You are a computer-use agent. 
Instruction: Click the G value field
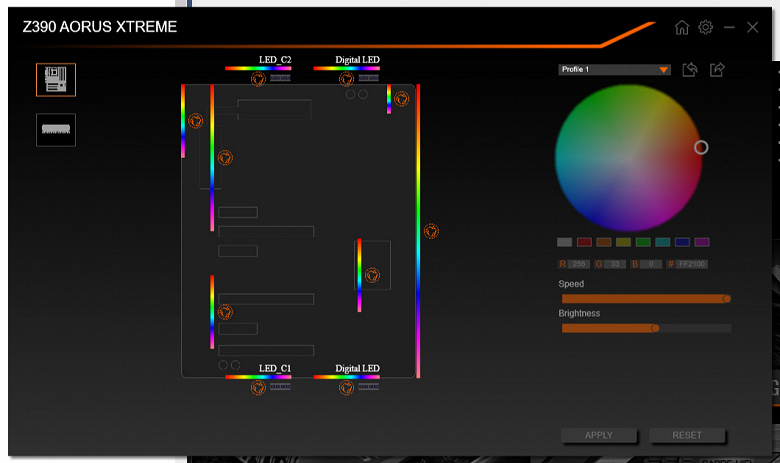pyautogui.click(x=615, y=264)
